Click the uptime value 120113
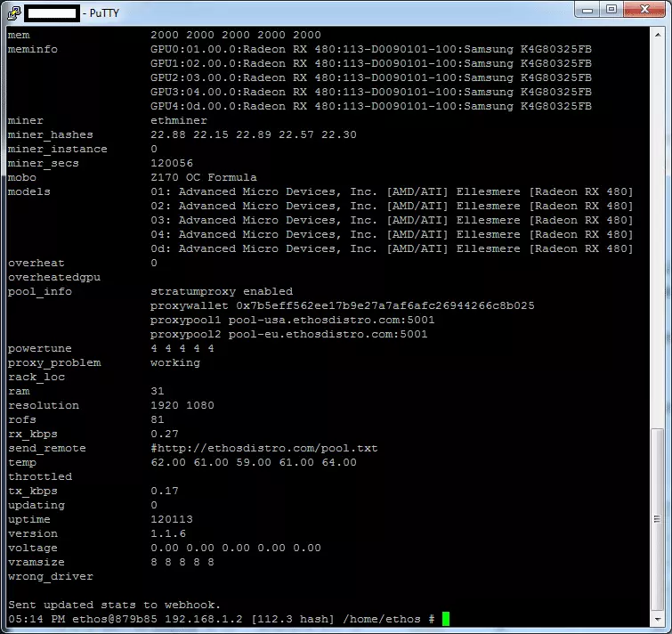This screenshot has width=672, height=634. [x=172, y=519]
